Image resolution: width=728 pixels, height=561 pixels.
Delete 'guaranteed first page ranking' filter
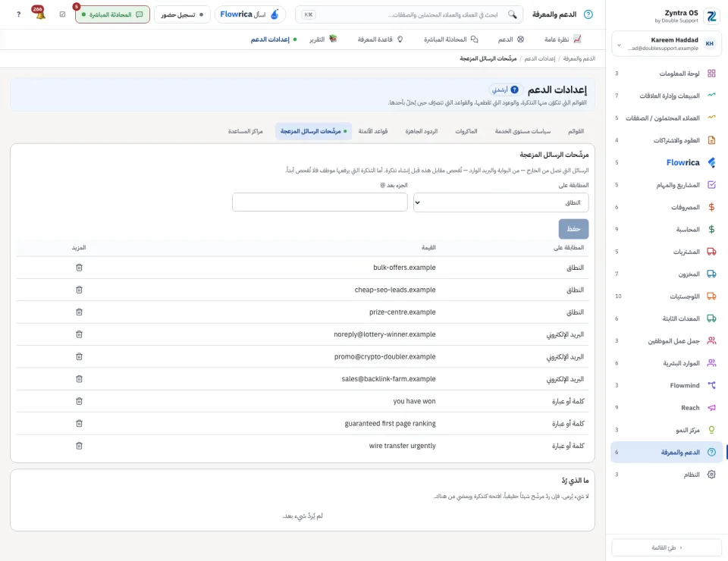79,423
